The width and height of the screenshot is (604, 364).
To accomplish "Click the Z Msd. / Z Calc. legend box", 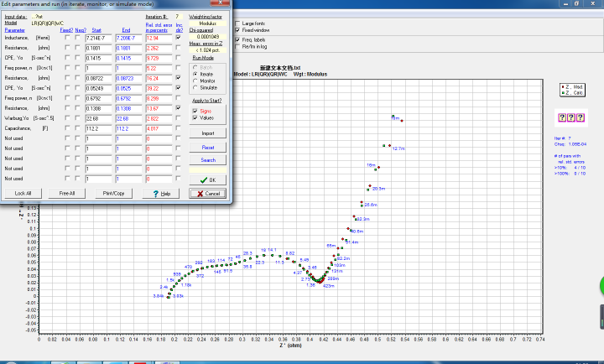I will (x=574, y=90).
